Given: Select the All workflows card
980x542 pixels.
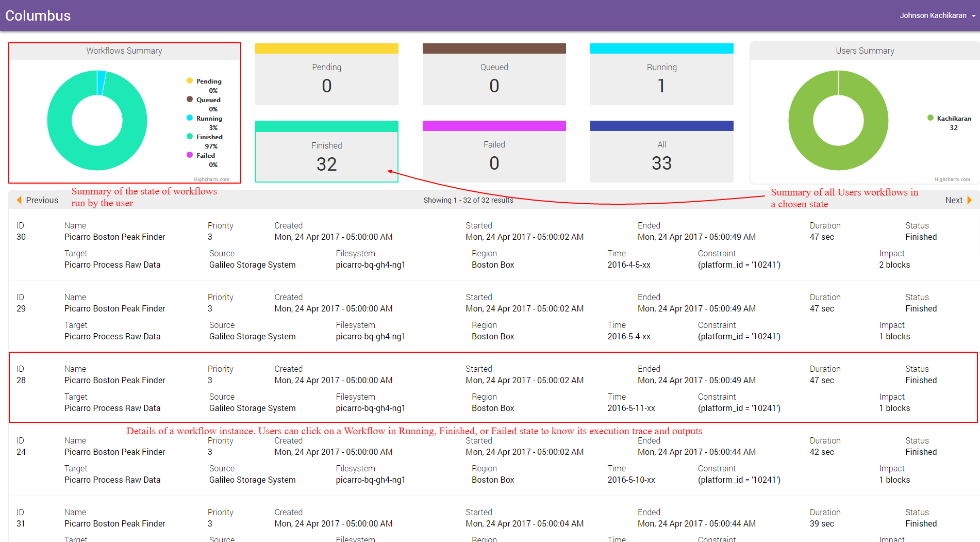Looking at the screenshot, I should tap(662, 152).
